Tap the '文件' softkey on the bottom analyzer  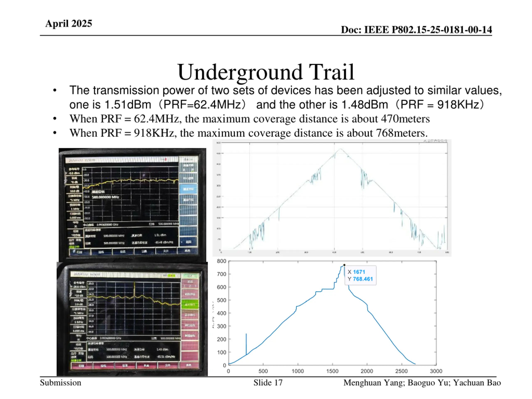[x=168, y=365]
